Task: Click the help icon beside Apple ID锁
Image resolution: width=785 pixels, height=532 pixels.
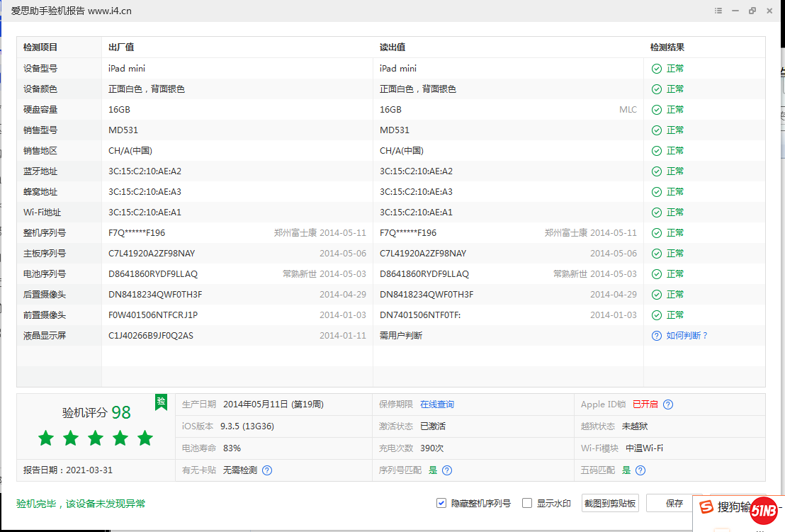Action: (x=667, y=404)
